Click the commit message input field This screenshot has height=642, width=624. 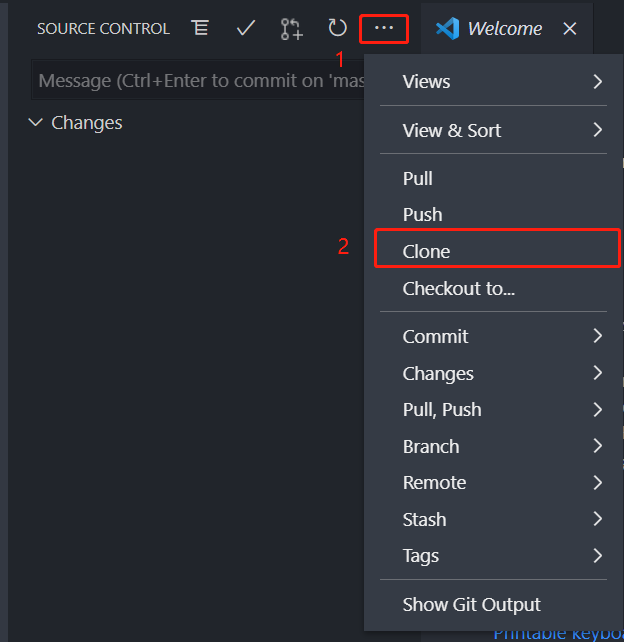tap(199, 80)
